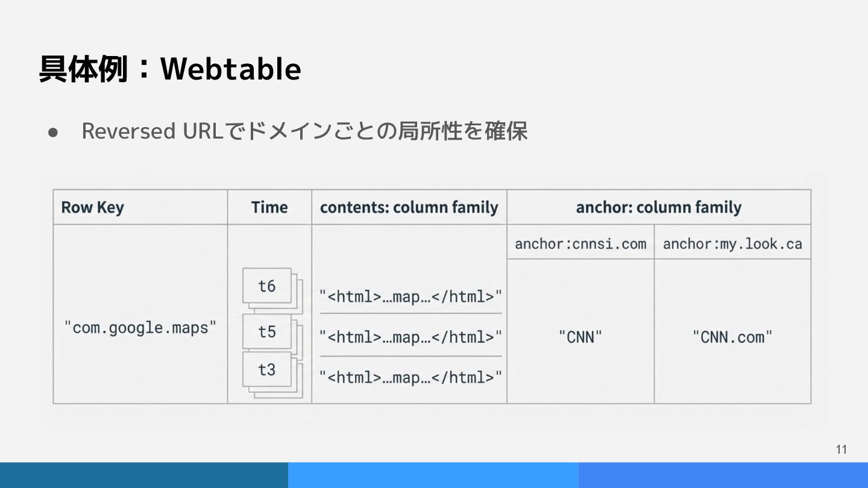The width and height of the screenshot is (868, 488).
Task: Click the "com.google.maps" row key value
Action: [x=140, y=328]
